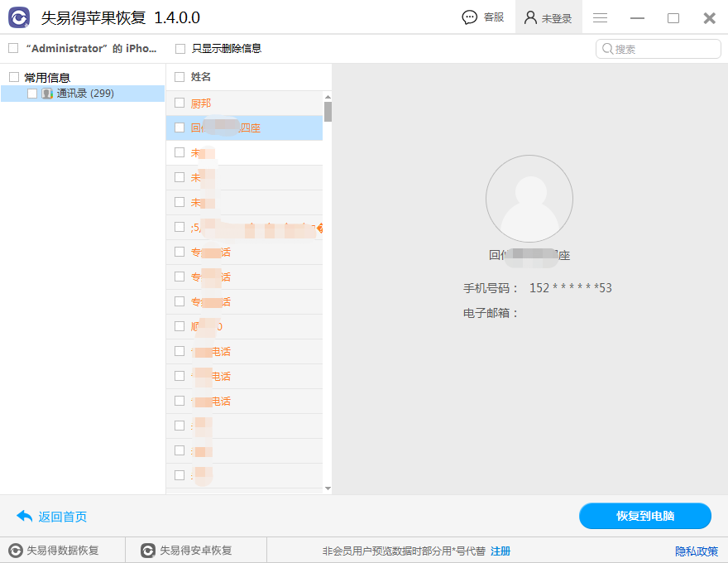Click the 失易得数据恢复 logo icon
The image size is (728, 563).
point(16,551)
